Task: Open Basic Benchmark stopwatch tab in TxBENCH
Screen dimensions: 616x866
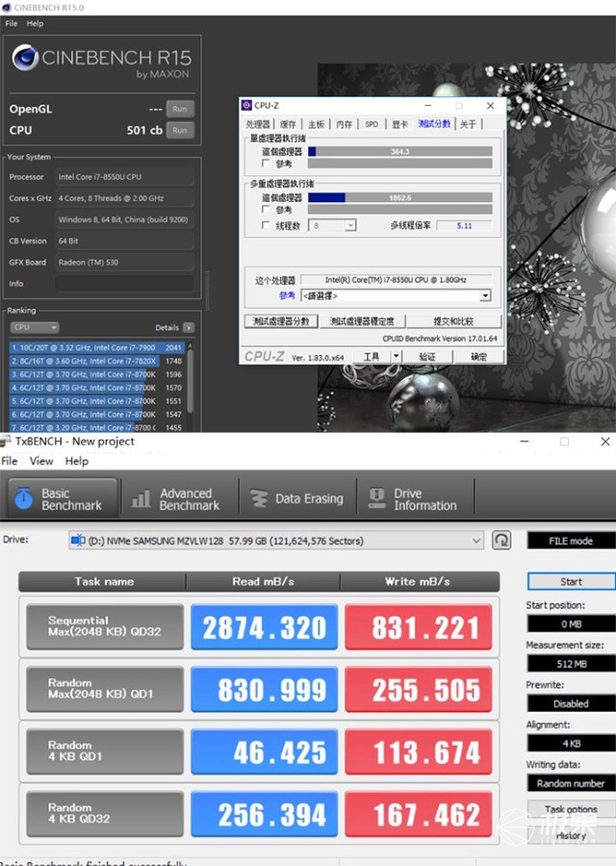Action: pyautogui.click(x=62, y=498)
